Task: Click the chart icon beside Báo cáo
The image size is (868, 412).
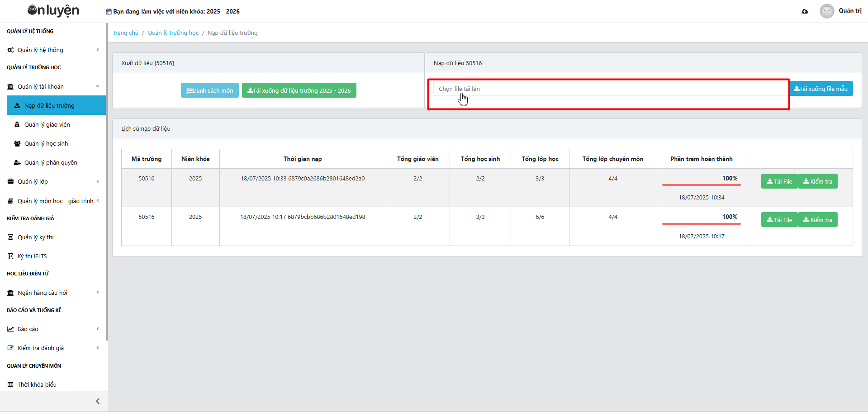Action: pyautogui.click(x=10, y=329)
